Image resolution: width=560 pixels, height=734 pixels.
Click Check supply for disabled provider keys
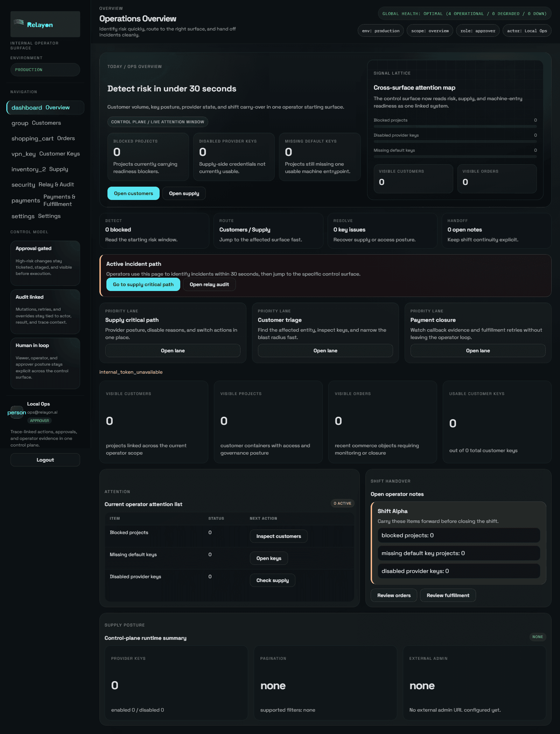click(272, 580)
